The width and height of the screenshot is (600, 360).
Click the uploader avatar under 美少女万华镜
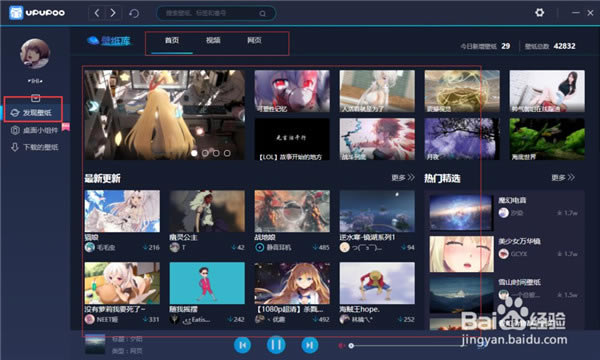(504, 254)
